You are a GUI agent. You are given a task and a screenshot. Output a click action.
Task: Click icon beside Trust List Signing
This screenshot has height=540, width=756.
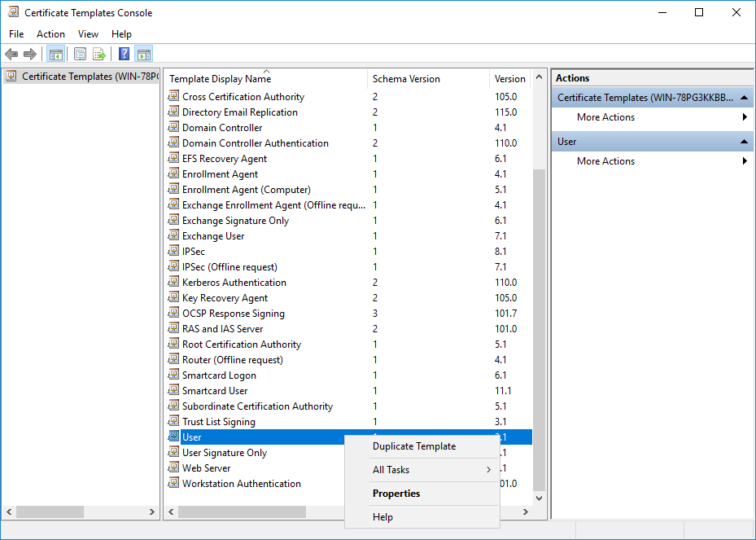coord(173,421)
